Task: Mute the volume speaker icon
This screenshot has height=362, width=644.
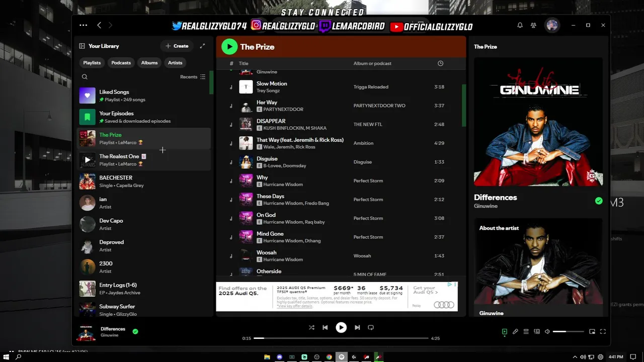Action: pos(547,332)
